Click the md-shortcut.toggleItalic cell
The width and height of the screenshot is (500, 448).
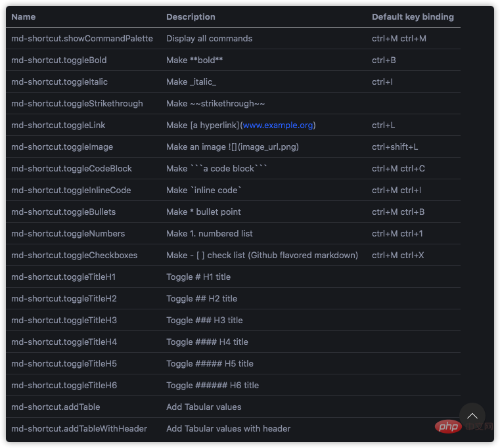pyautogui.click(x=60, y=82)
